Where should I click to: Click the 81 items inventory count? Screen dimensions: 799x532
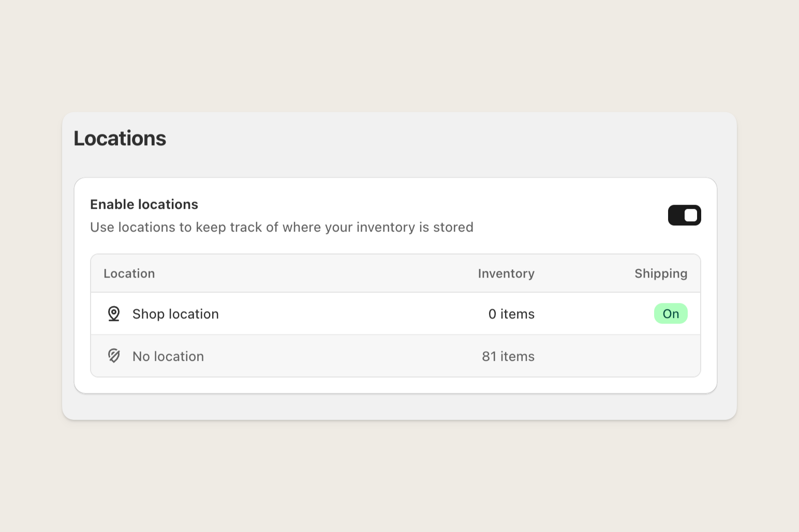point(508,356)
